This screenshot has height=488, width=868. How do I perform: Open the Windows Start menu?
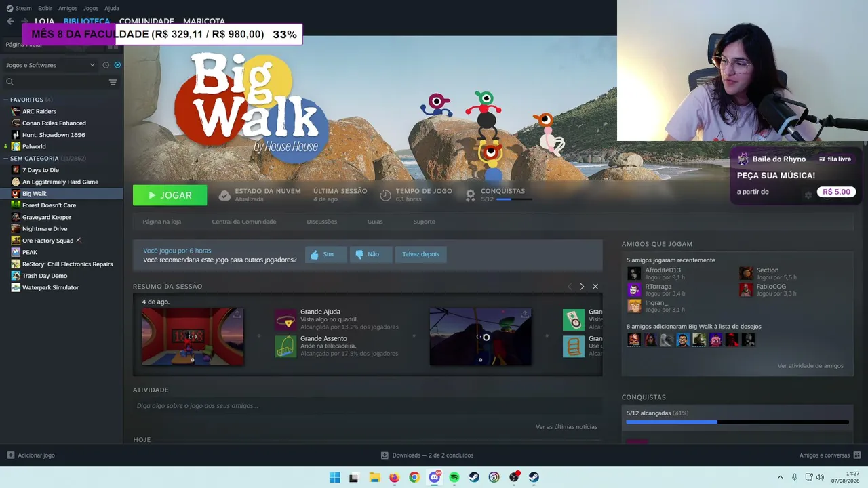tap(335, 477)
